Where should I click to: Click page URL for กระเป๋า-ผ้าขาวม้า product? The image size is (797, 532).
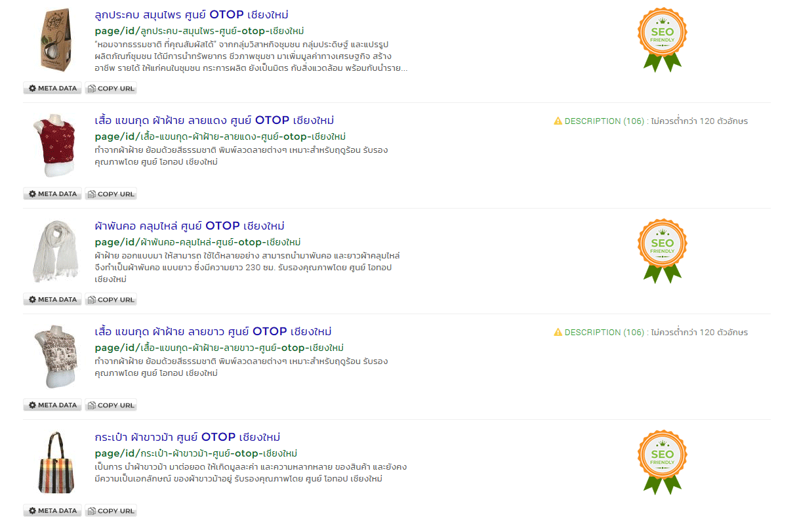(x=195, y=453)
